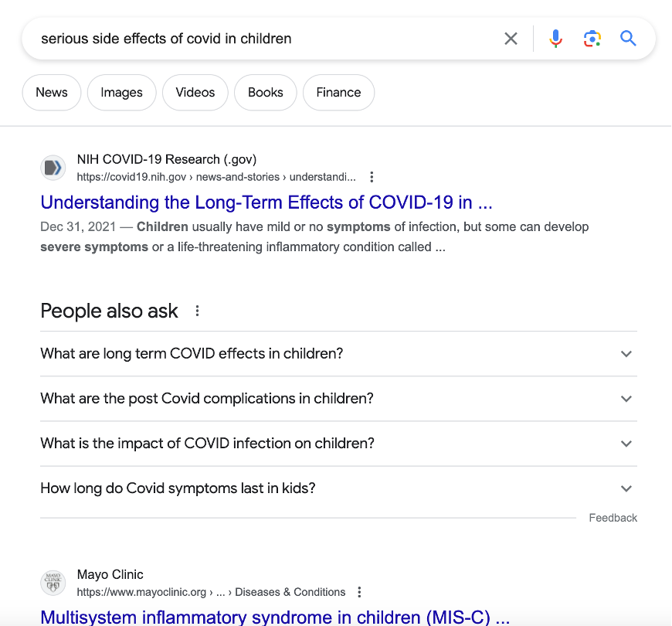Open the People also ask options menu
Image resolution: width=672 pixels, height=626 pixels.
(x=197, y=309)
